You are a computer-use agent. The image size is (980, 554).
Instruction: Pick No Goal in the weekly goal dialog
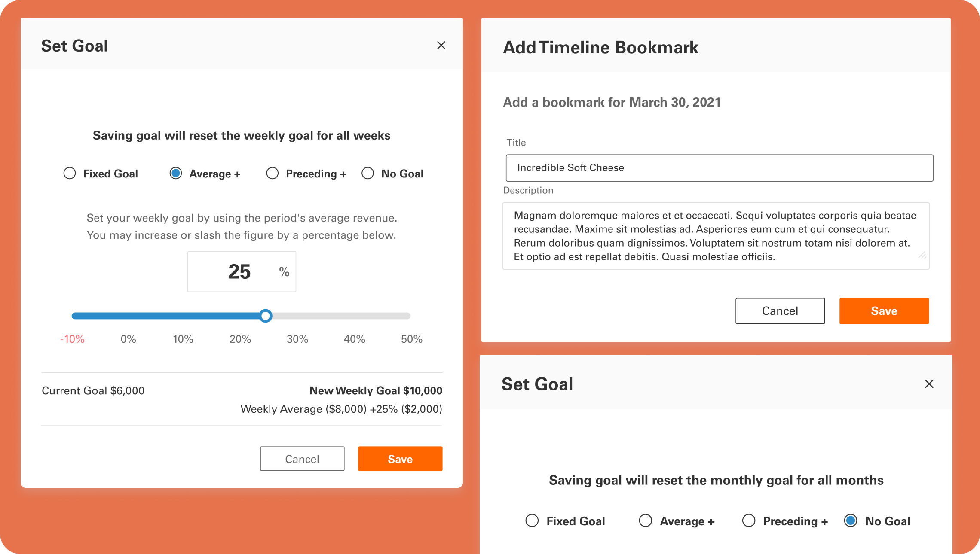tap(367, 174)
